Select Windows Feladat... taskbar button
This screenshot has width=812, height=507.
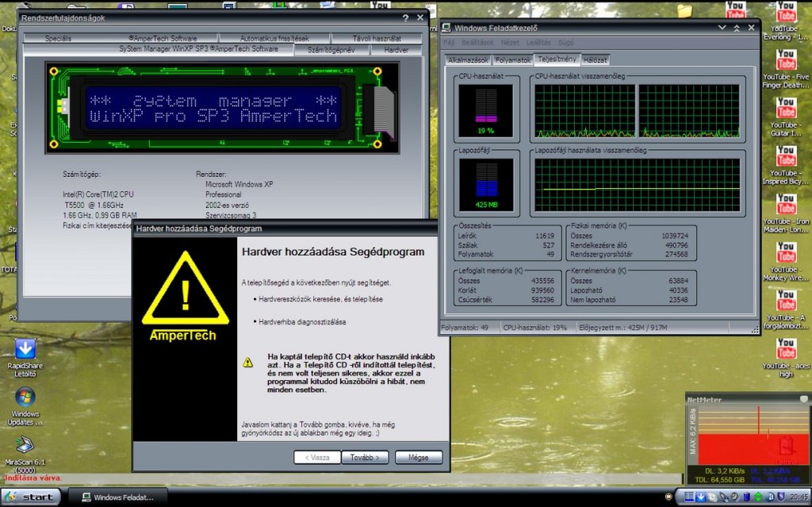(x=117, y=497)
